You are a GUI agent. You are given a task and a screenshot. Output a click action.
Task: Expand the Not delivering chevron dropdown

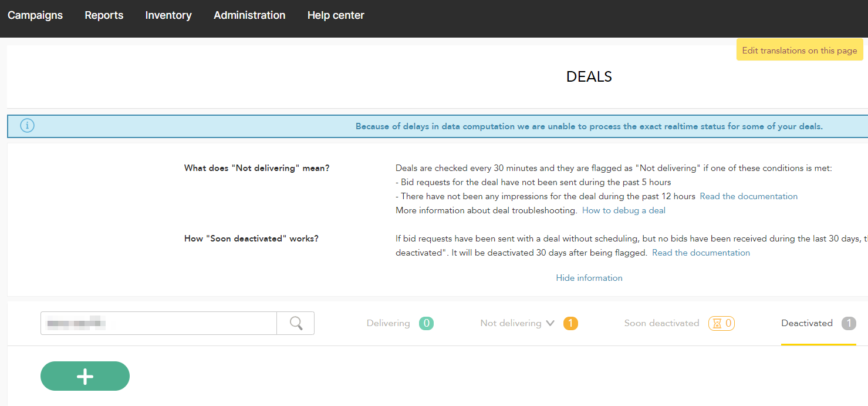click(x=550, y=323)
